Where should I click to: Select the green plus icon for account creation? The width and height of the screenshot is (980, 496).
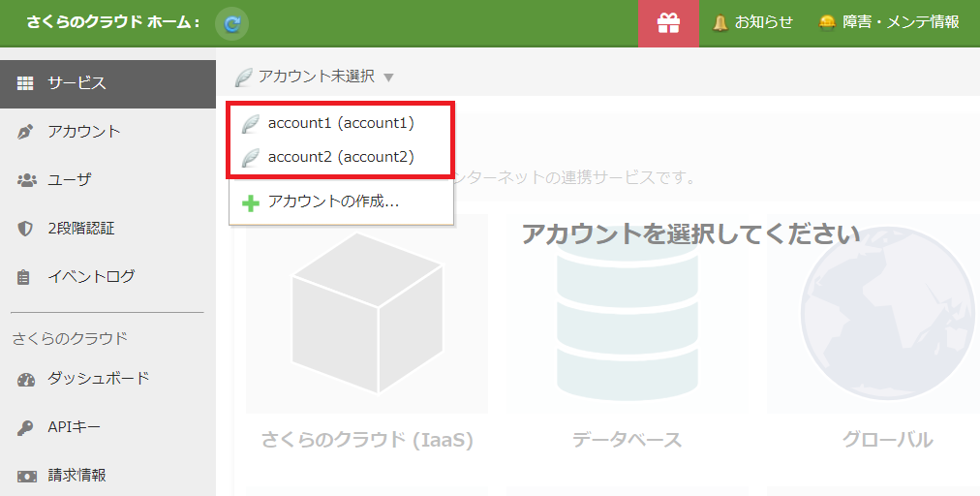251,202
